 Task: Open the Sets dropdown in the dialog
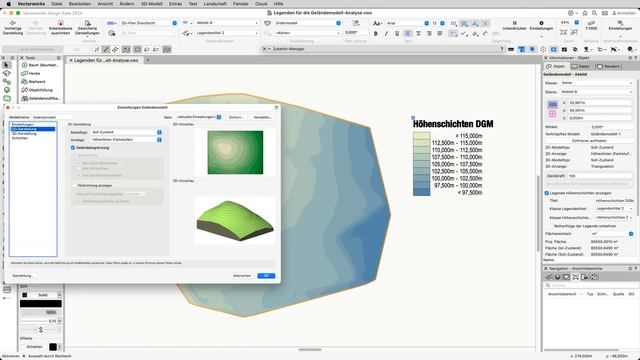(x=198, y=117)
